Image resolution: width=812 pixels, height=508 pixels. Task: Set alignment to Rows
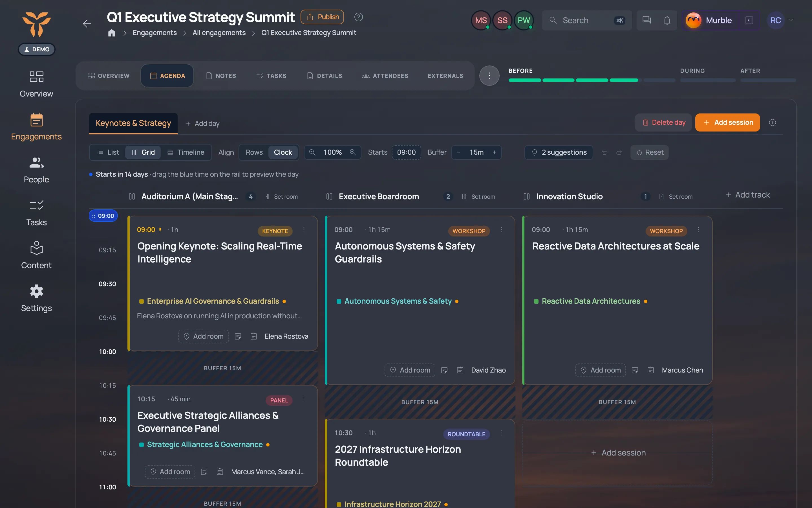click(254, 152)
